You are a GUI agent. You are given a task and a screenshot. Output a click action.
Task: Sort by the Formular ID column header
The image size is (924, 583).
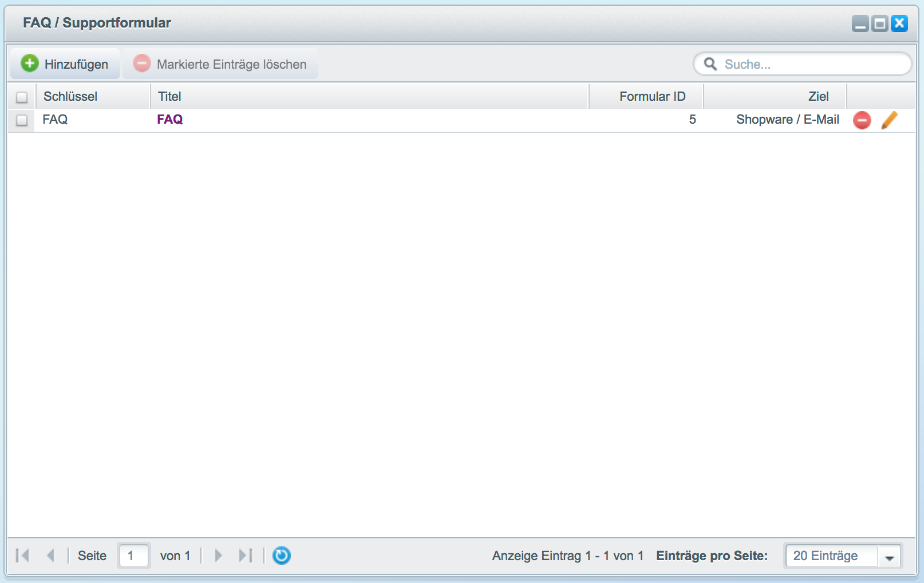(646, 96)
